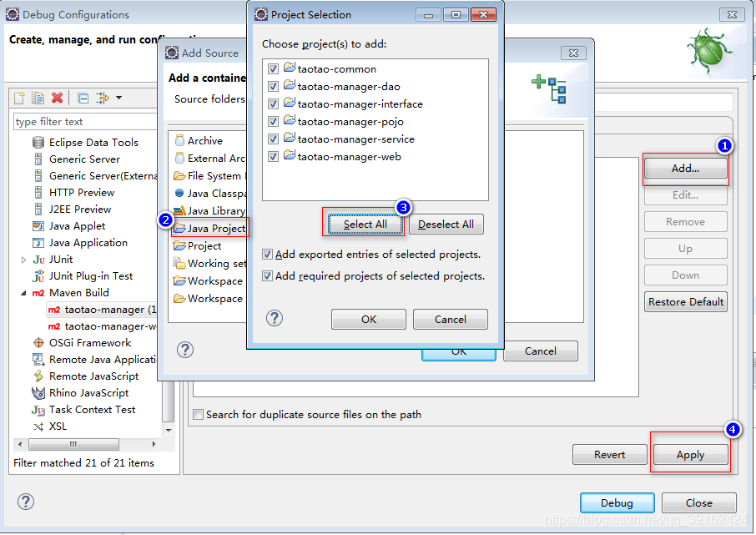Click the New launch configuration icon
Screen dimensions: 756x535
pyautogui.click(x=19, y=98)
